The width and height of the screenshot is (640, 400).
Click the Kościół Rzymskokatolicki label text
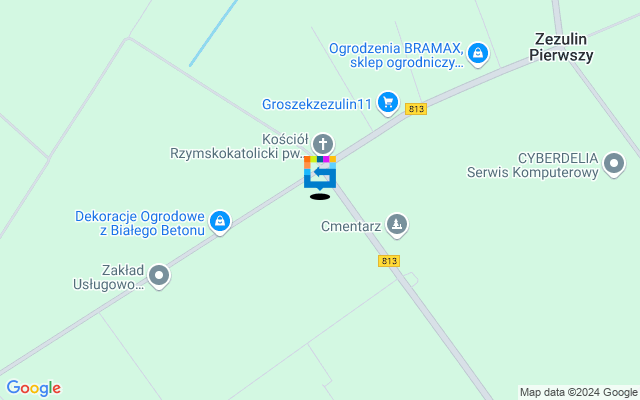(239, 146)
